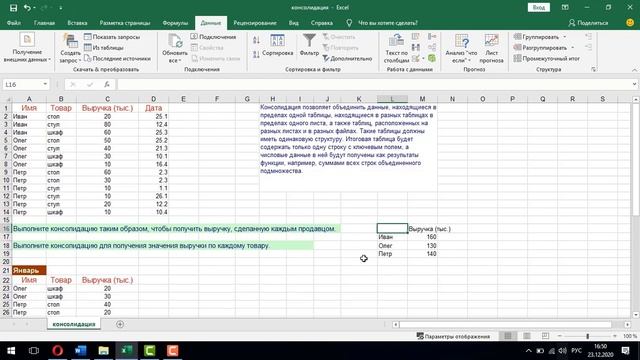This screenshot has width=640, height=360.
Task: Switch to Home (Главная) tab
Action: point(44,23)
